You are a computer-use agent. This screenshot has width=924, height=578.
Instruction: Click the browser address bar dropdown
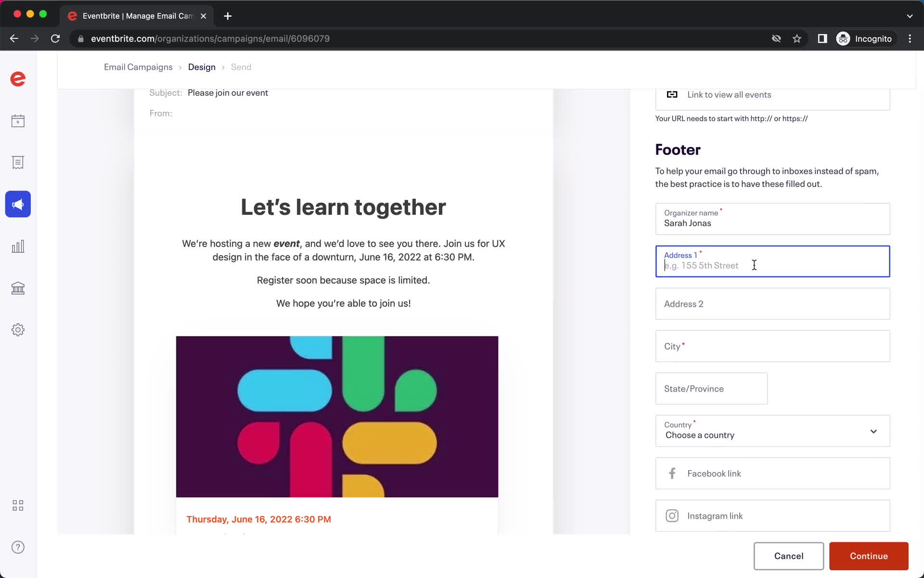tap(910, 14)
